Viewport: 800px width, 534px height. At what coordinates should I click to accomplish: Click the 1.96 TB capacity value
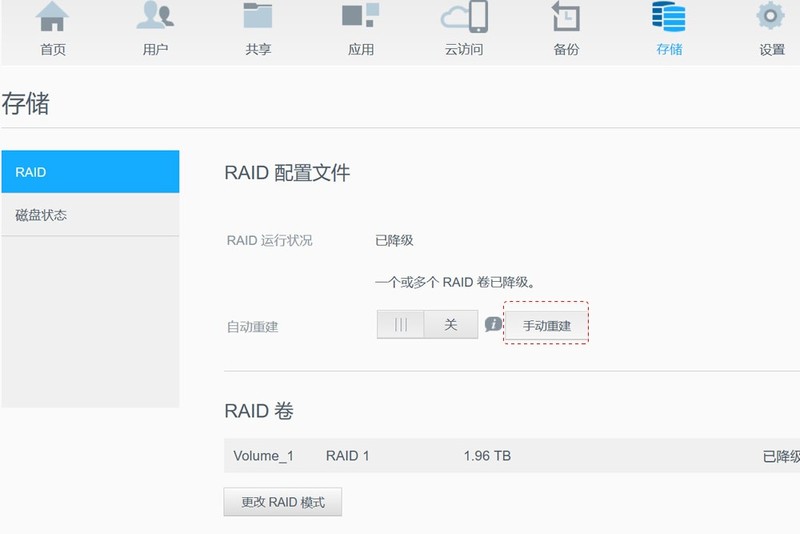(x=487, y=455)
